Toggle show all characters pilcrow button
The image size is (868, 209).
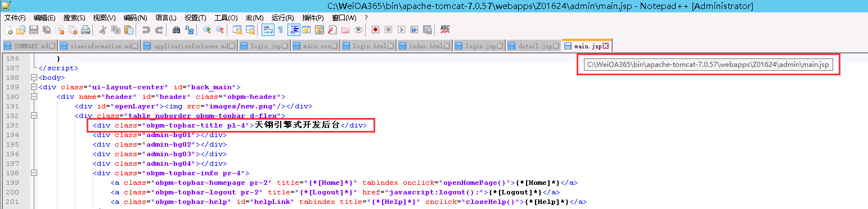[280, 30]
